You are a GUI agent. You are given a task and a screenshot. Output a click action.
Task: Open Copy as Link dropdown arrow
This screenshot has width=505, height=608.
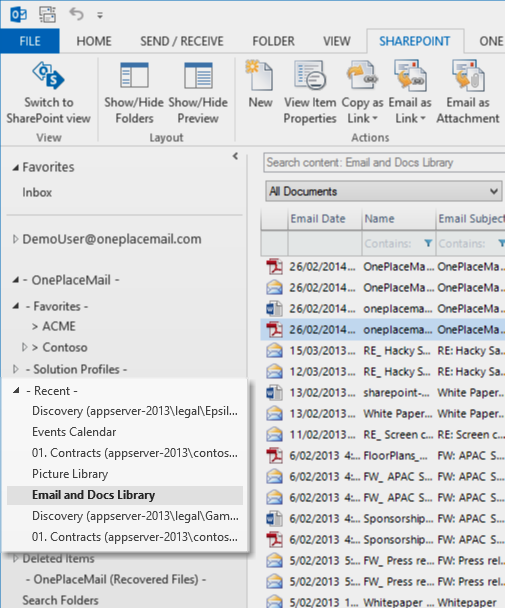tap(375, 119)
